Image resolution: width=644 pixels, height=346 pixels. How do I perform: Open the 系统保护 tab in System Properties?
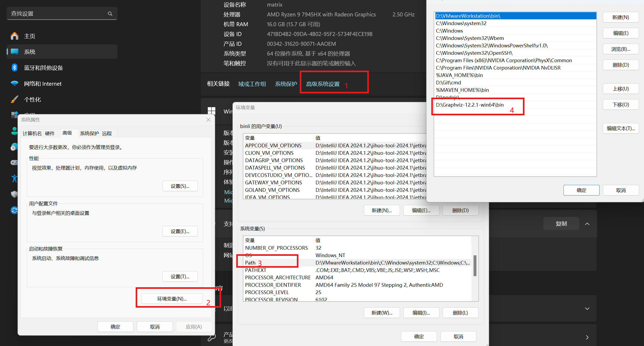tap(89, 133)
